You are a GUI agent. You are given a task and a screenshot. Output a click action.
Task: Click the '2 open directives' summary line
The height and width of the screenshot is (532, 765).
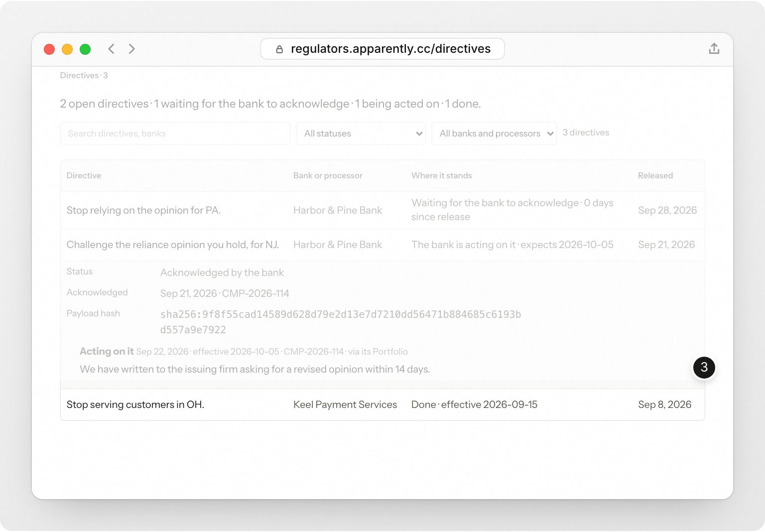coord(270,104)
